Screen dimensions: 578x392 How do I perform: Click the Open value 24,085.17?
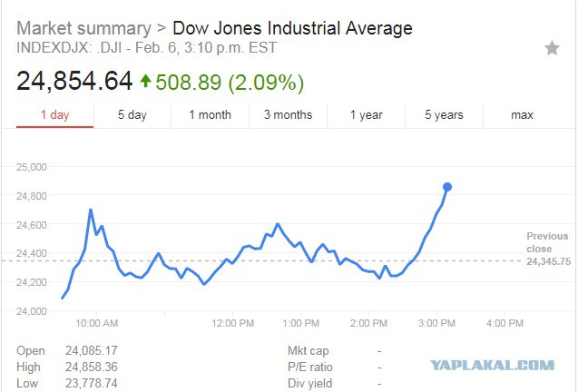tap(92, 350)
